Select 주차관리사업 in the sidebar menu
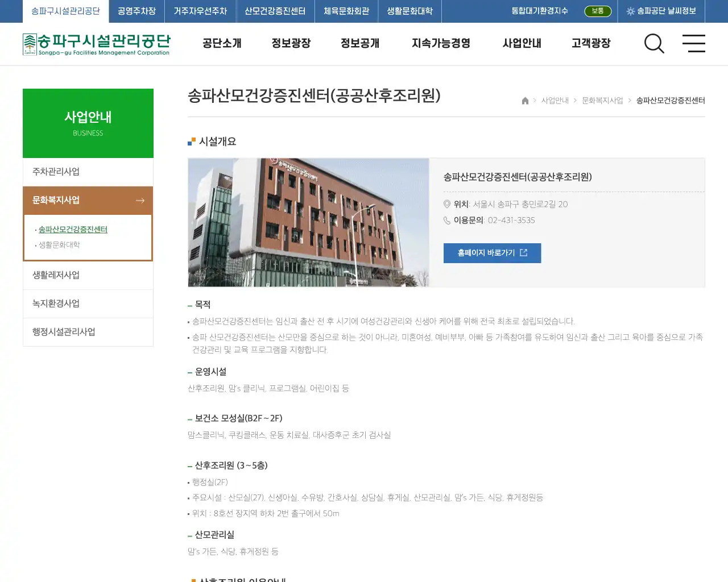This screenshot has height=582, width=728. (x=57, y=172)
